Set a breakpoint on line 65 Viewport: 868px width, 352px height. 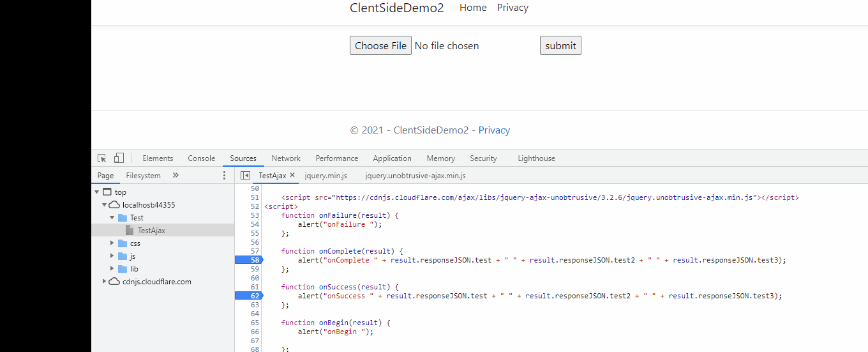click(x=255, y=323)
